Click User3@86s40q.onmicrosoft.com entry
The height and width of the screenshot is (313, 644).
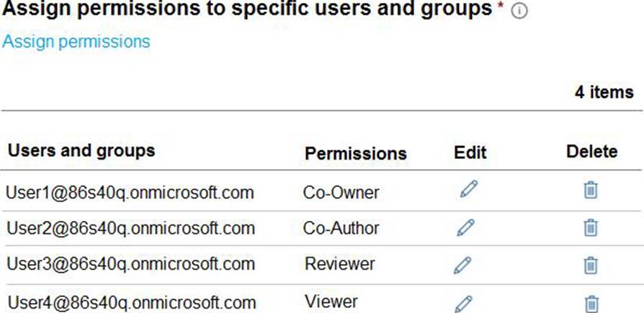coord(130,265)
